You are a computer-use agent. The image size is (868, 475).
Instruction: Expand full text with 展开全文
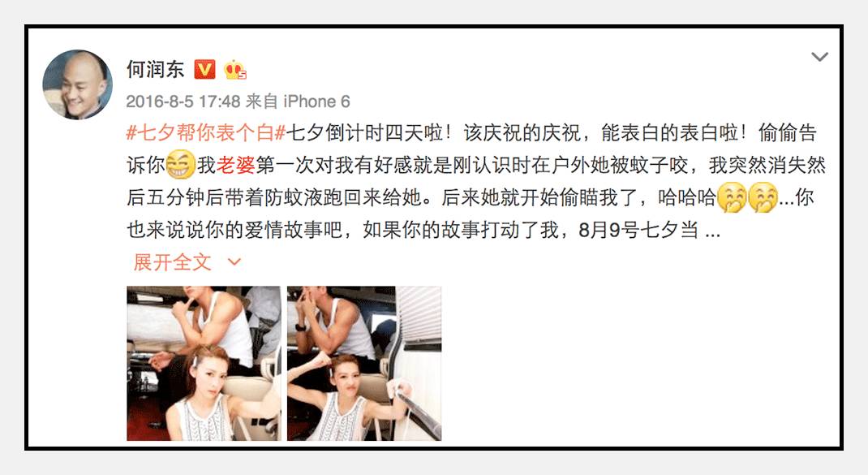(x=172, y=262)
